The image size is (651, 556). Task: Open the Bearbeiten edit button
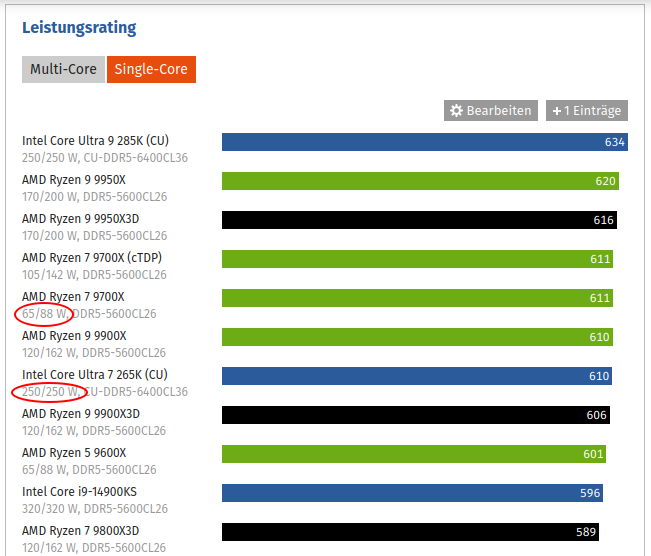pyautogui.click(x=491, y=110)
